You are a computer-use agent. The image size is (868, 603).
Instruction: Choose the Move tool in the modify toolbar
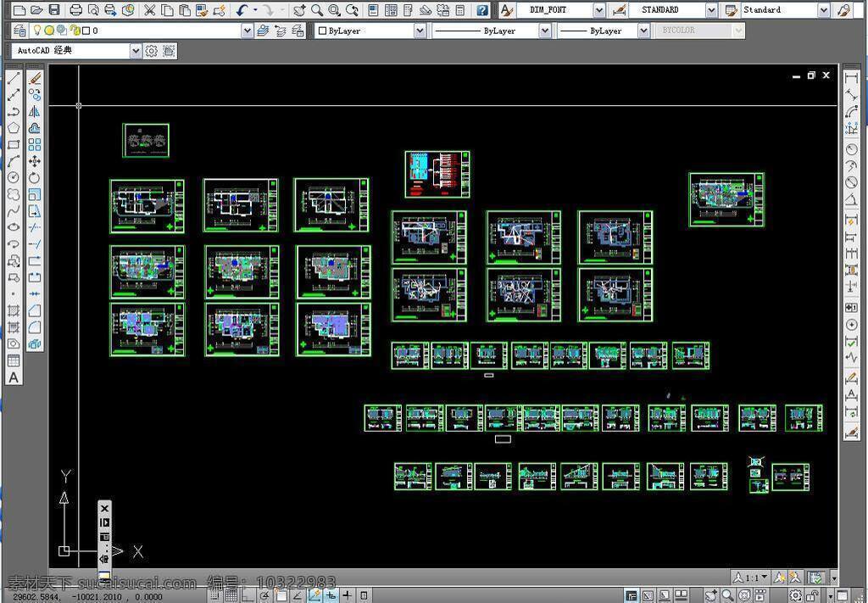[34, 161]
